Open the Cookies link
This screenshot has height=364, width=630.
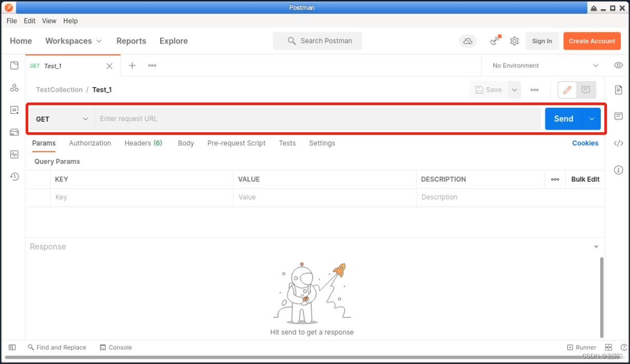(x=585, y=143)
